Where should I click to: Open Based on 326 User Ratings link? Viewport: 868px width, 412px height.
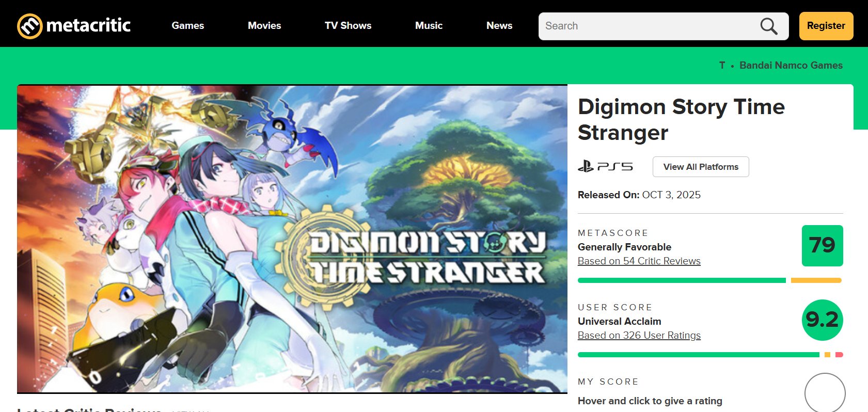(x=639, y=335)
